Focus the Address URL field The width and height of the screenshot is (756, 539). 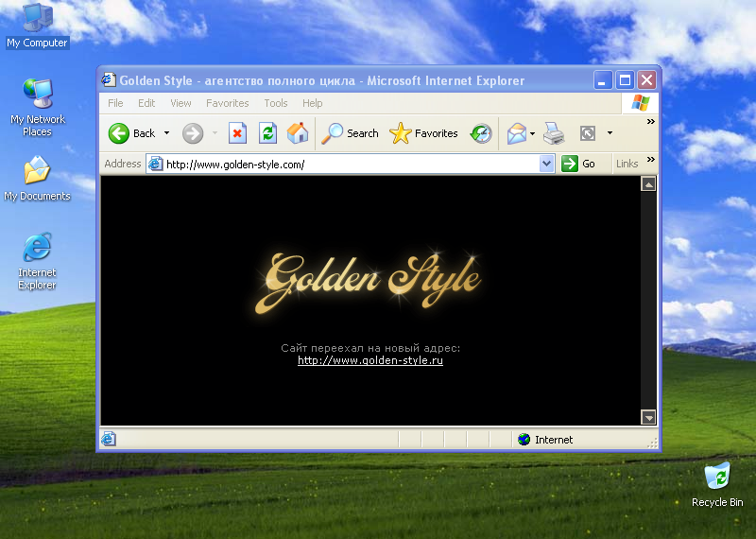coord(351,165)
